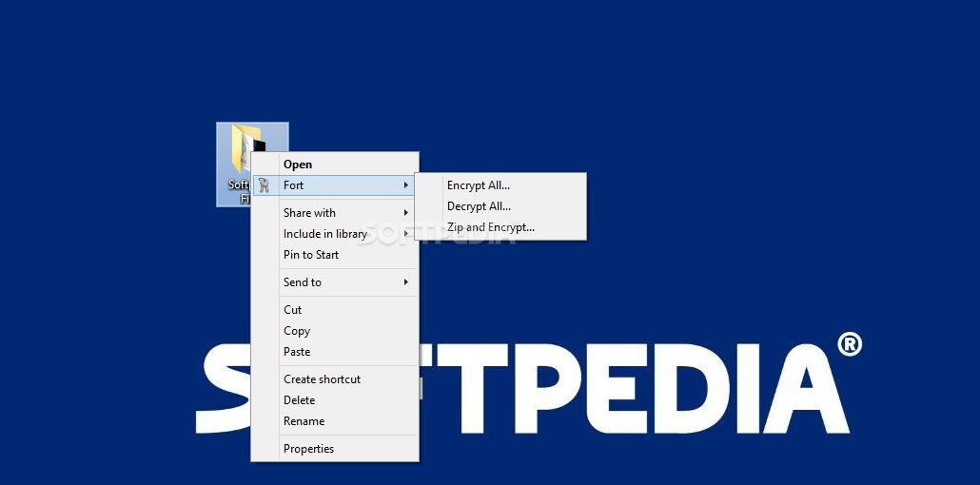
Task: Open the Share with submenu
Action: pos(334,212)
